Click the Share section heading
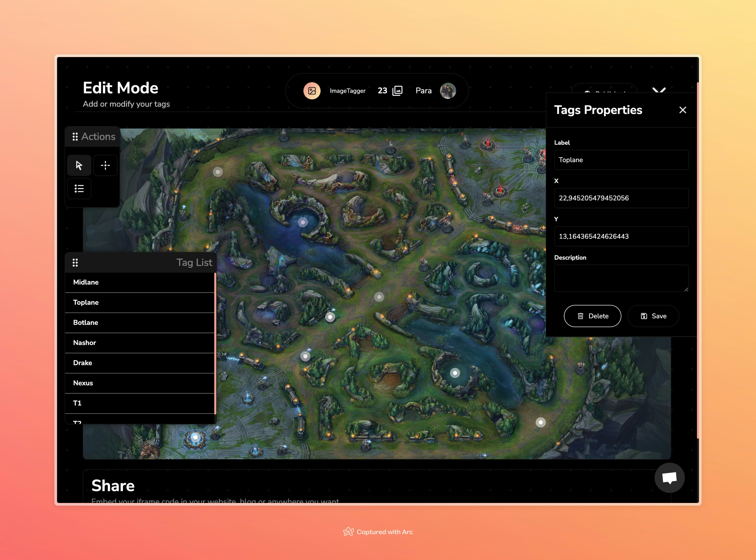756x560 pixels. [x=113, y=486]
